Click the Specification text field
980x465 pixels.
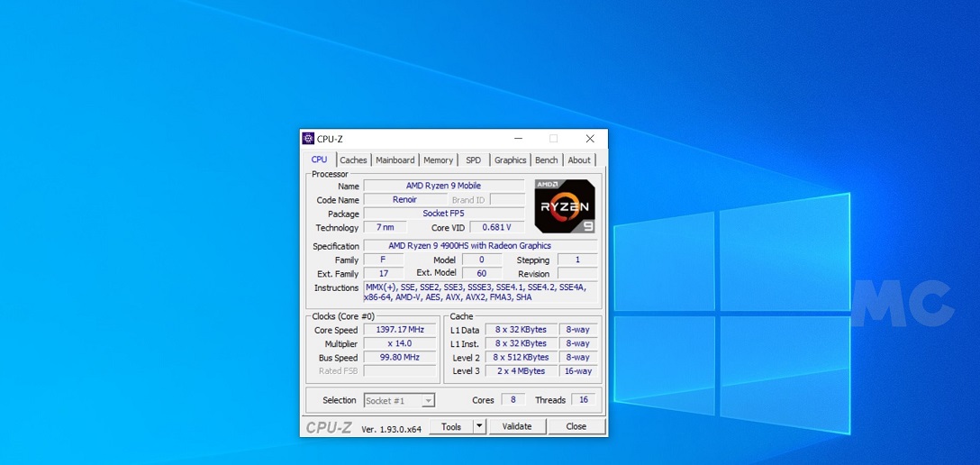coord(478,246)
